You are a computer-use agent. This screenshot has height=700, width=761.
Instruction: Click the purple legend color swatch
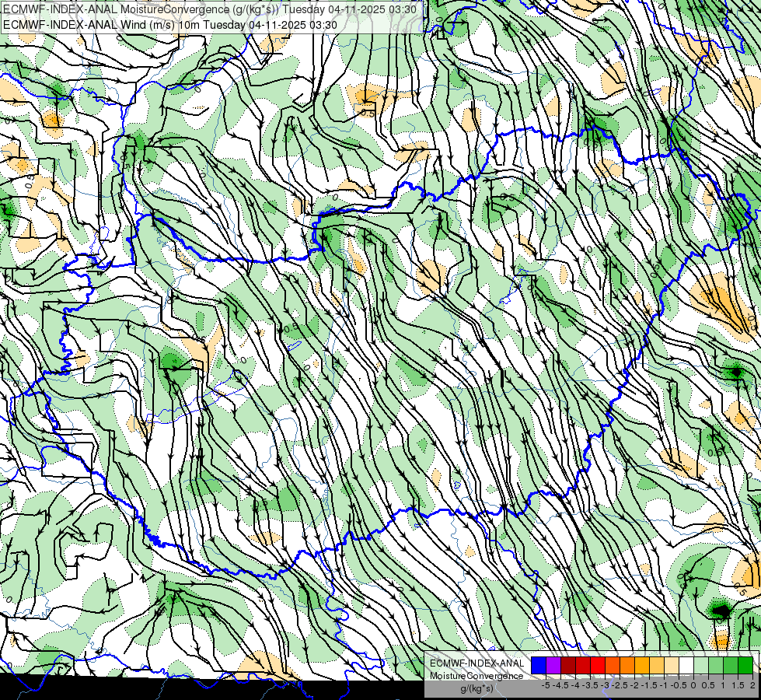coord(553,666)
